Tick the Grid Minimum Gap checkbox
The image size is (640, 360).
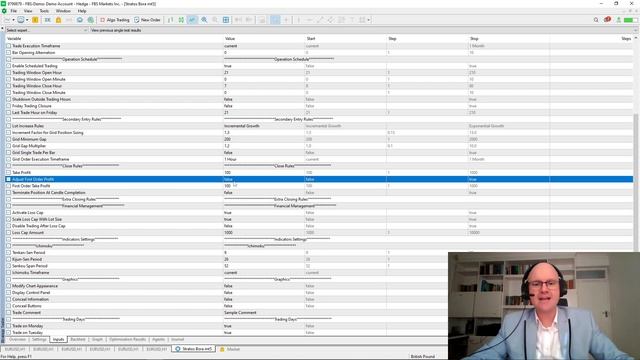pos(9,139)
